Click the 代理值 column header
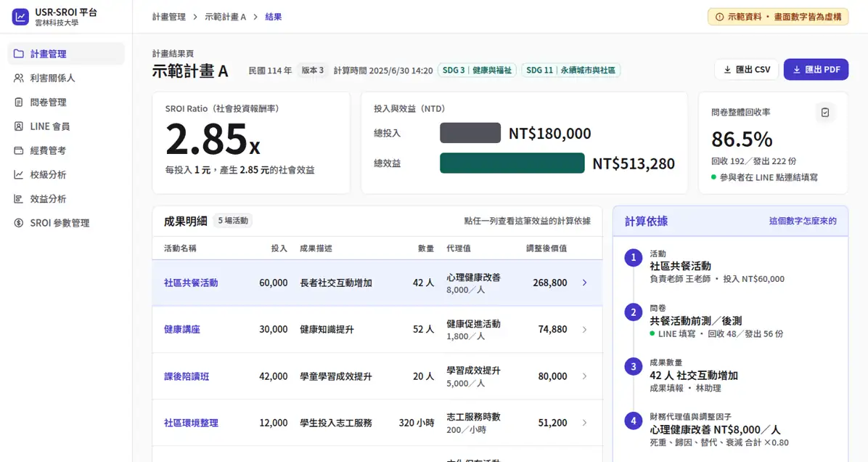 pos(459,248)
